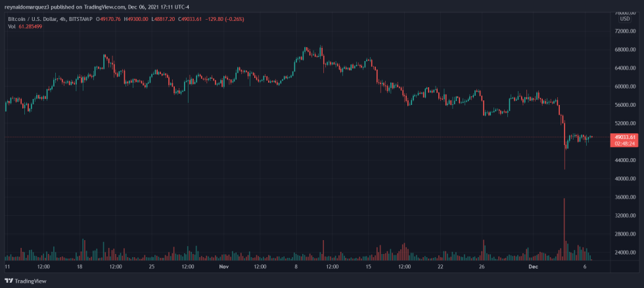Click the 68000.00 level on price axis
Viewport: 644px width, 288px height.
tap(624, 50)
